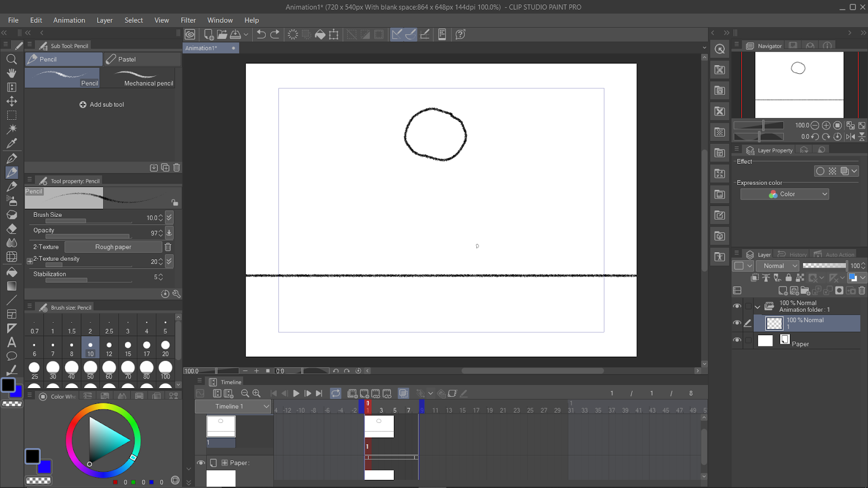Toggle Paper track visibility in timeline
Screen dimensions: 868x488
[201, 463]
